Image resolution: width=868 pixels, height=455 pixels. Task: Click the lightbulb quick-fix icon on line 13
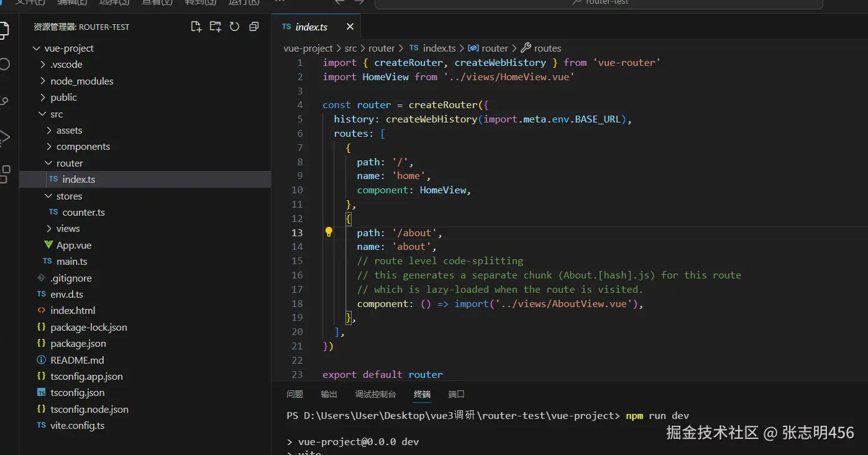pyautogui.click(x=329, y=232)
